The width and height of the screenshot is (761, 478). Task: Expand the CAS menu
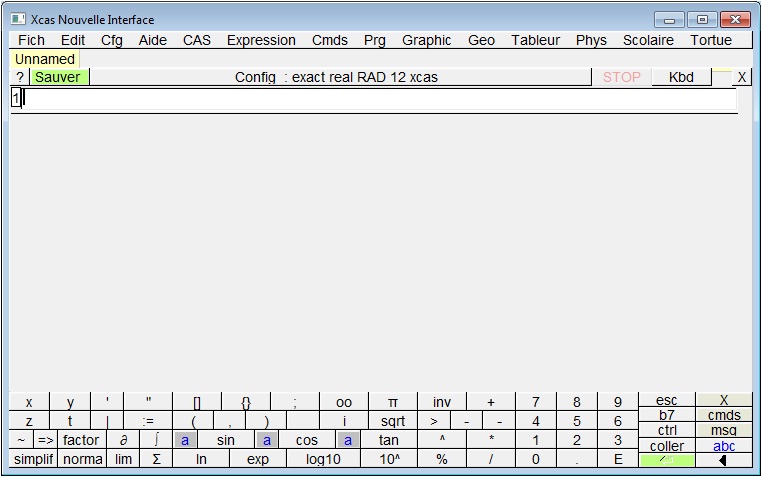(197, 41)
